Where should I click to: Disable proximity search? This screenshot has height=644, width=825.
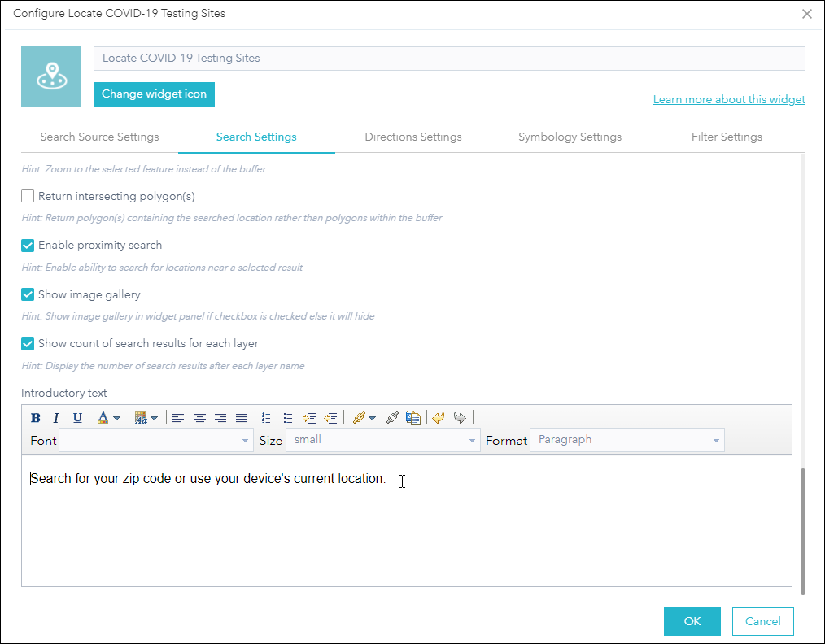[27, 245]
